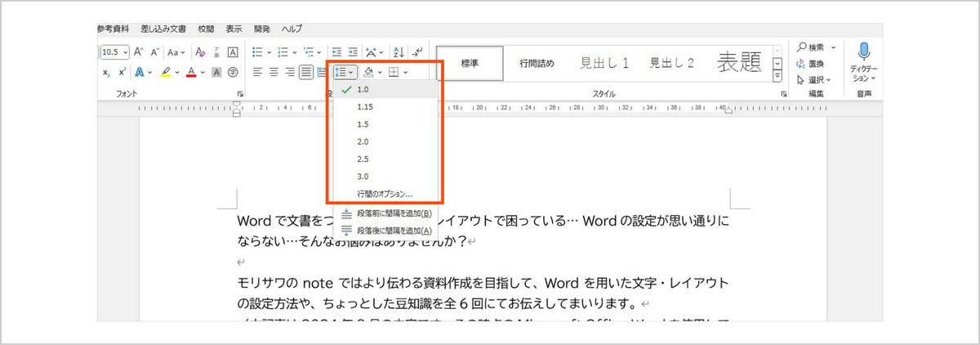
Task: Click the Asian layout character scaling icon
Action: coord(372,52)
